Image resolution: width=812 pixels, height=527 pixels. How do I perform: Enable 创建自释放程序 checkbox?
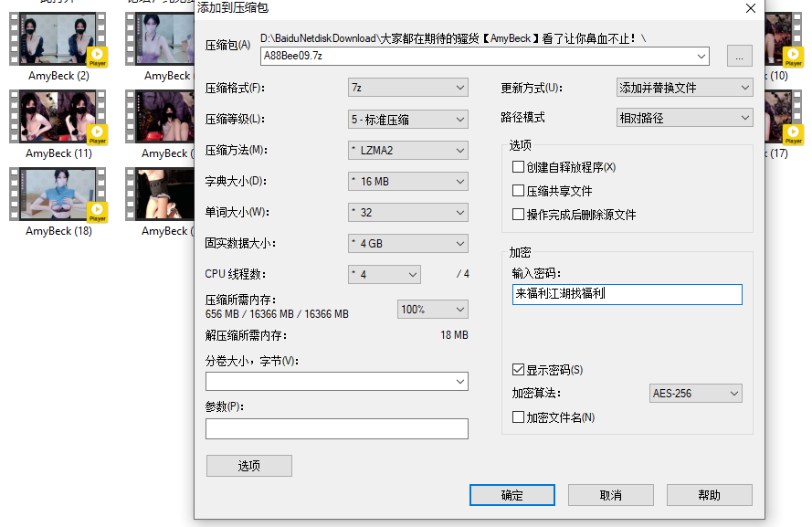click(519, 167)
